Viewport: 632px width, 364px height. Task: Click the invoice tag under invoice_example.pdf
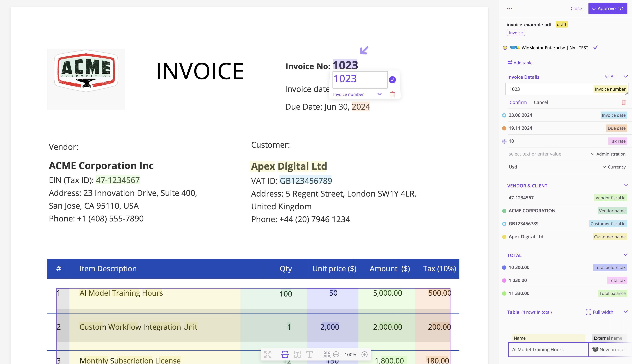click(x=515, y=32)
